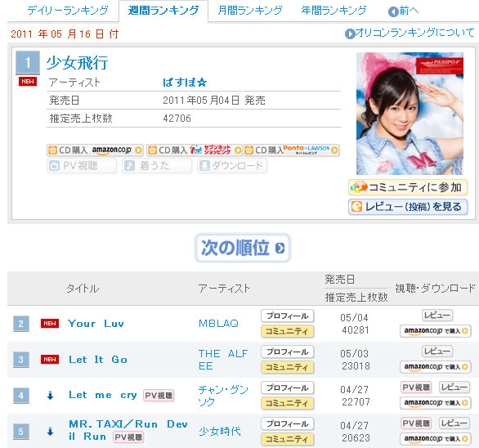Click rank 2 number badge
The height and width of the screenshot is (448, 479).
click(21, 324)
